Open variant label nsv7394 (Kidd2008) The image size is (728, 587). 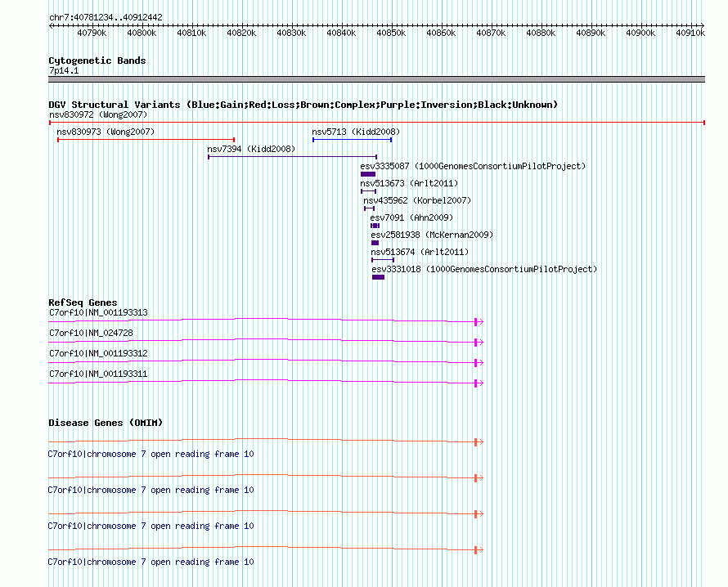(251, 150)
